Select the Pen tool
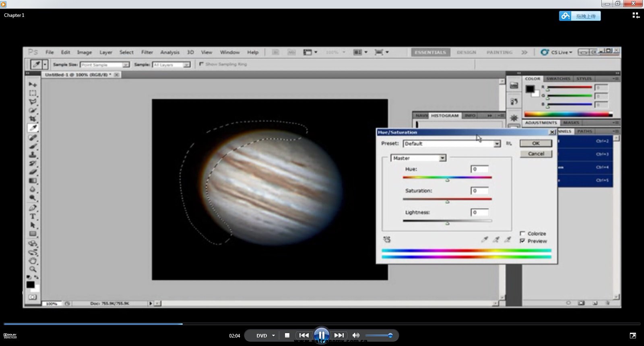This screenshot has height=346, width=644. click(x=33, y=208)
